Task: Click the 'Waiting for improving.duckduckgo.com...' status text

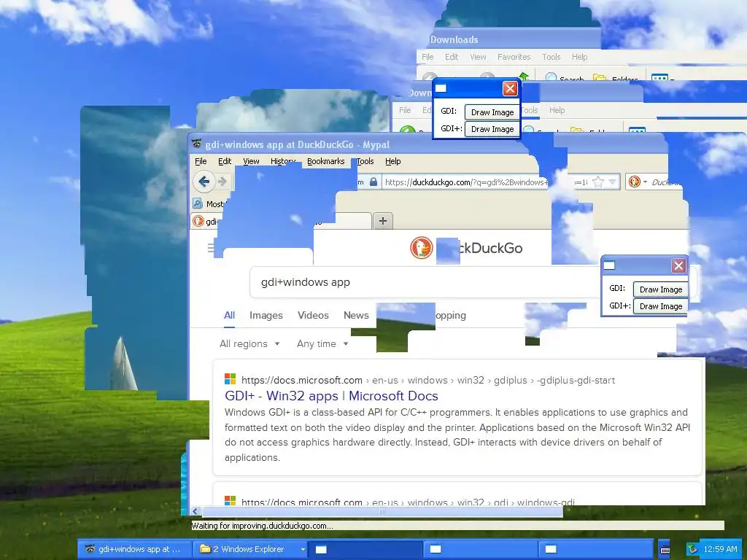Action: click(x=262, y=526)
